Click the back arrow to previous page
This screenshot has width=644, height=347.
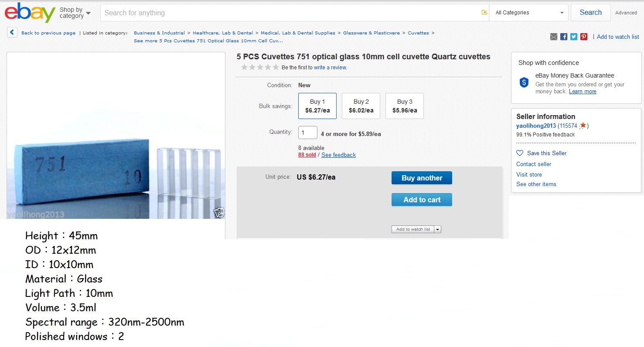point(12,33)
